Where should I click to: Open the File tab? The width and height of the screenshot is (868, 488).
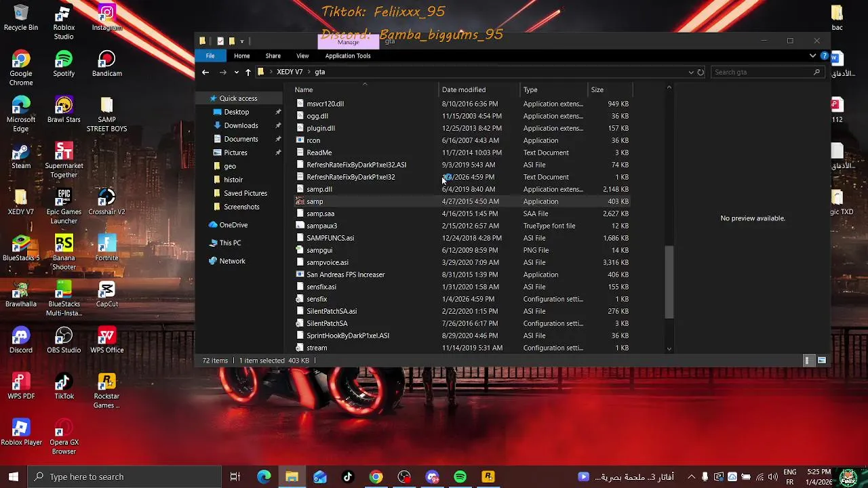click(210, 56)
